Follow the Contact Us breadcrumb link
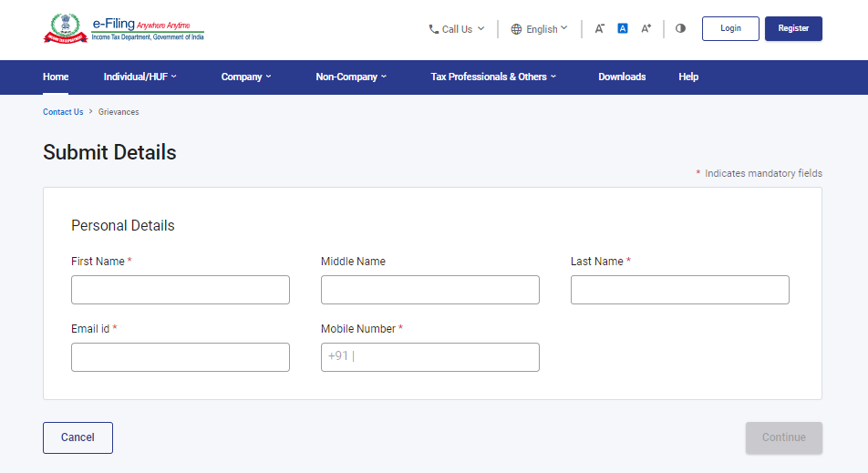 [63, 112]
